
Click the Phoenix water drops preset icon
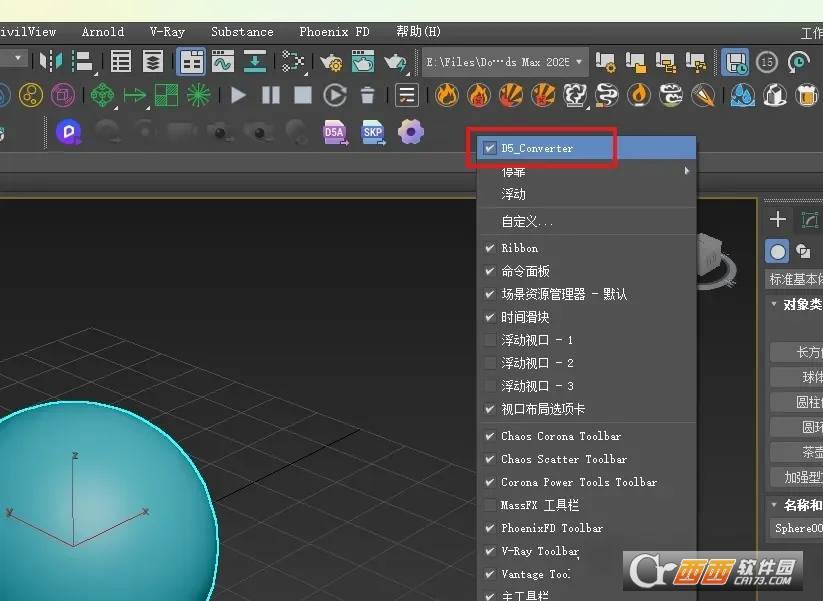click(x=743, y=96)
